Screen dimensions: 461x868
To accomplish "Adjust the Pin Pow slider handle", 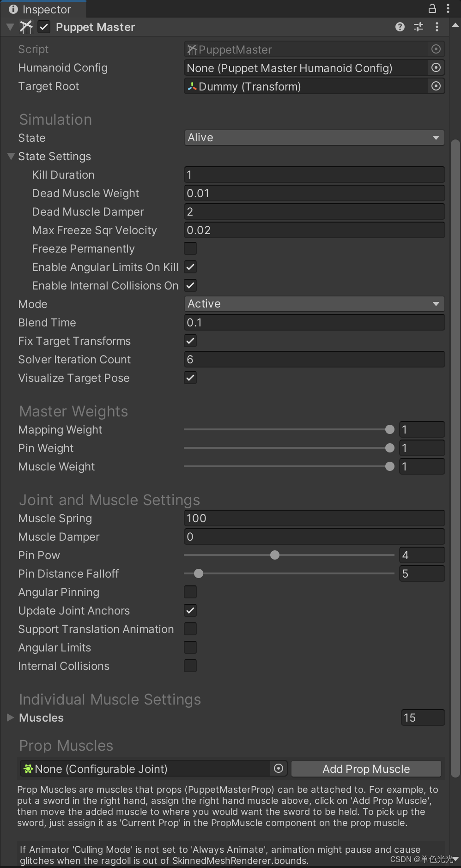I will pyautogui.click(x=275, y=555).
